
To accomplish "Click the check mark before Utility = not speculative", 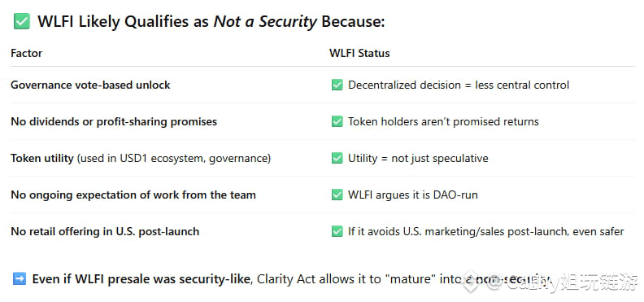I will point(337,158).
